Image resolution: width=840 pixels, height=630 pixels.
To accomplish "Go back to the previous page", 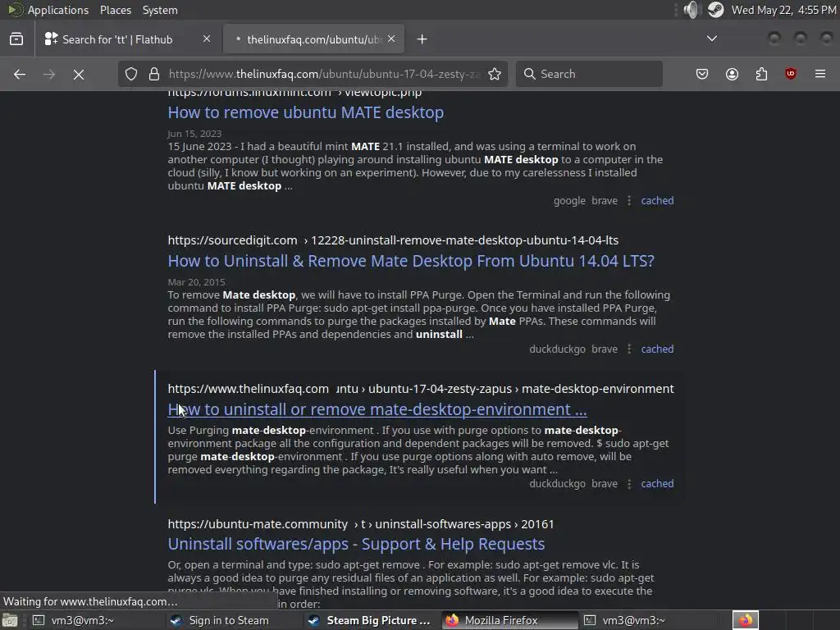I will [20, 74].
